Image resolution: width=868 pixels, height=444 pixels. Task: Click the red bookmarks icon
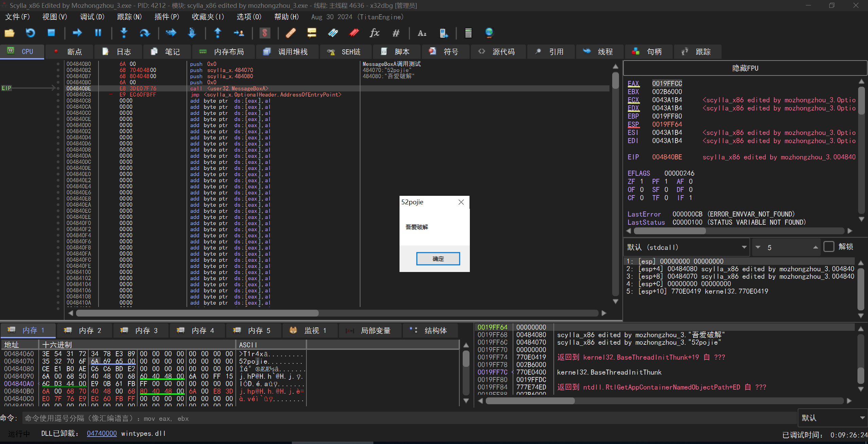(354, 33)
